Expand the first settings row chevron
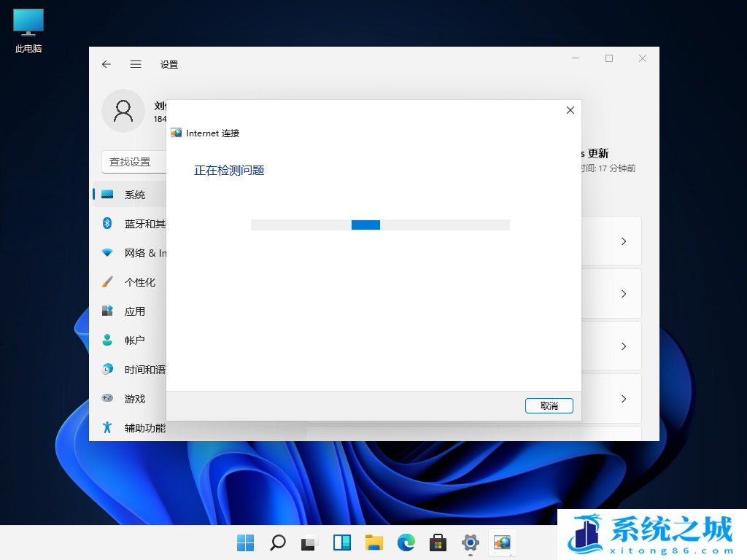The image size is (747, 560). 623,241
